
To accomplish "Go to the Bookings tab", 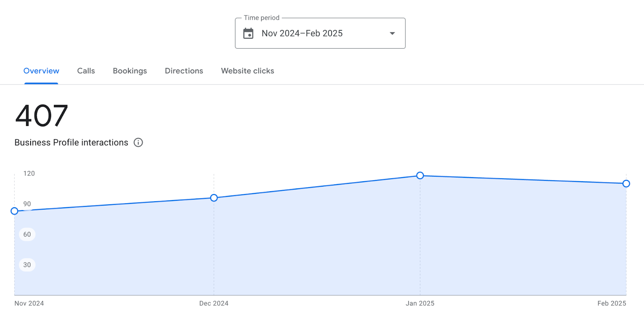I will [130, 71].
